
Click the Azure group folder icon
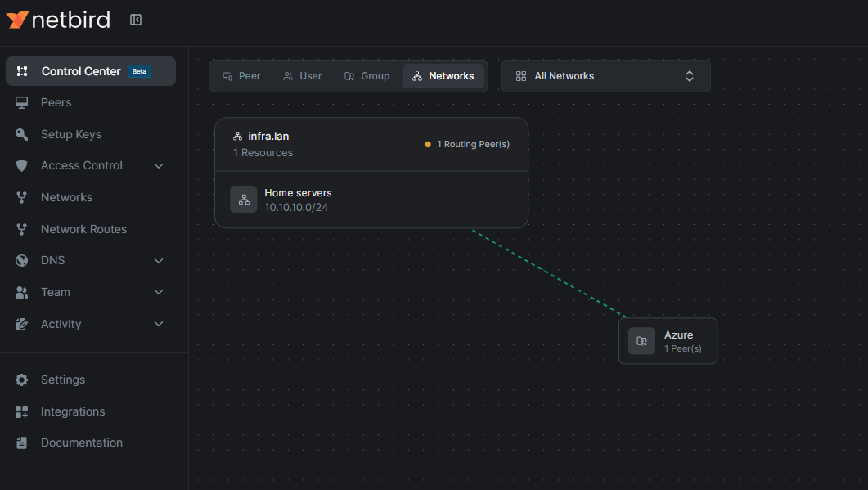coord(642,341)
